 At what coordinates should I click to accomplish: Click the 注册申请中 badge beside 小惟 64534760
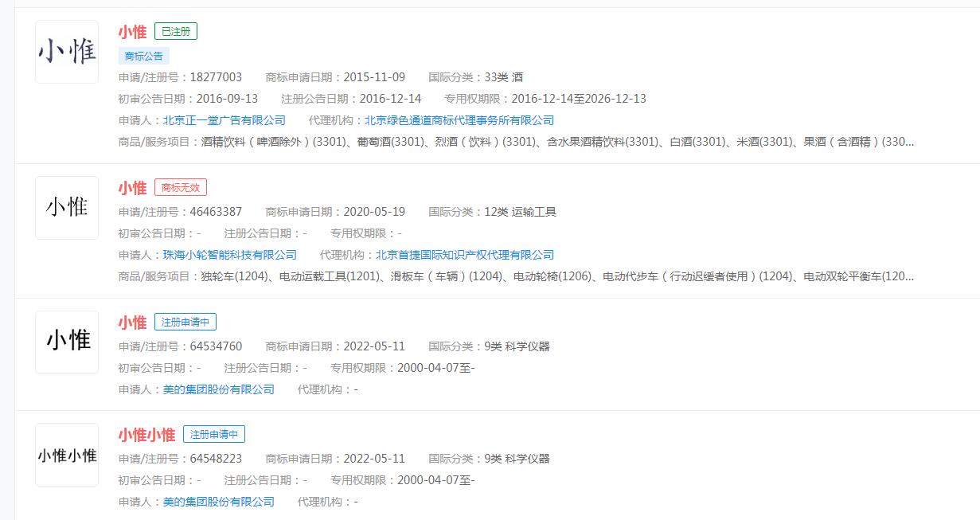(185, 323)
